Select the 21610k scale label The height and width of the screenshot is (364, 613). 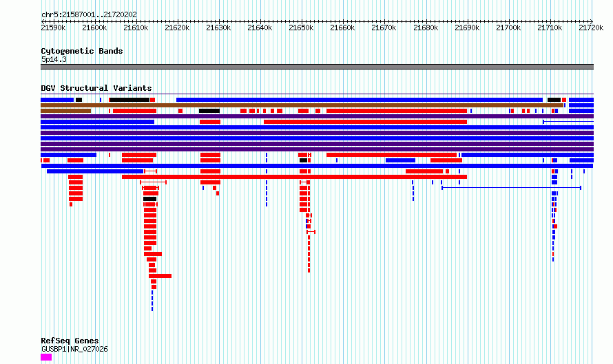click(136, 28)
